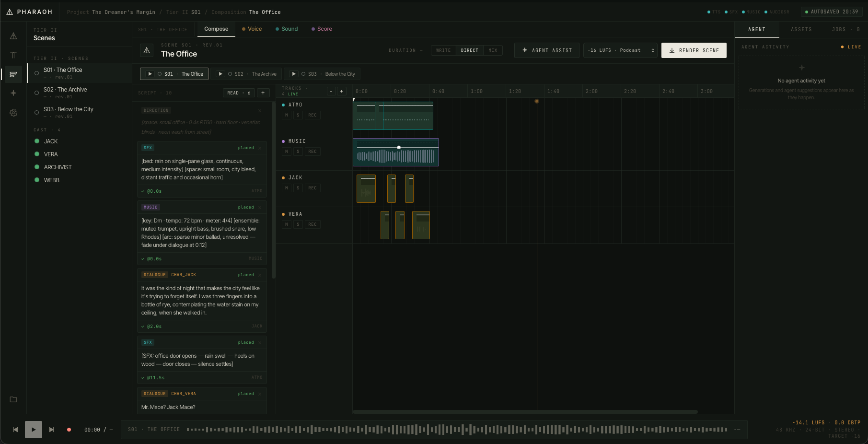Open the -16 LUFS Podcast loudness dropdown
Viewport: 868px width, 444px height.
point(620,50)
